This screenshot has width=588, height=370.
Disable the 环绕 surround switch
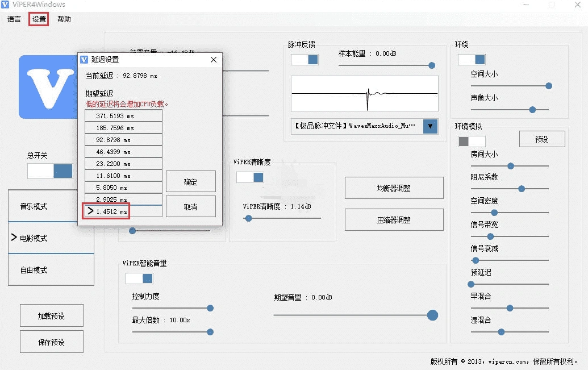[471, 59]
